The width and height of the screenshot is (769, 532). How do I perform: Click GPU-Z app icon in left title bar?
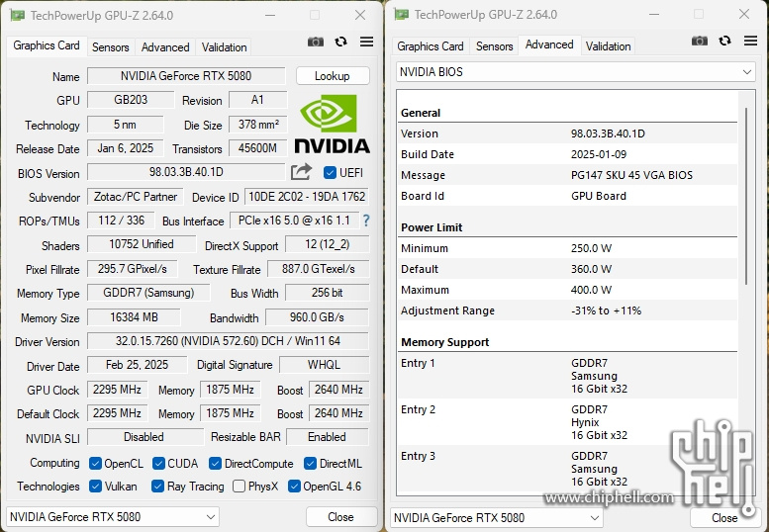[17, 15]
